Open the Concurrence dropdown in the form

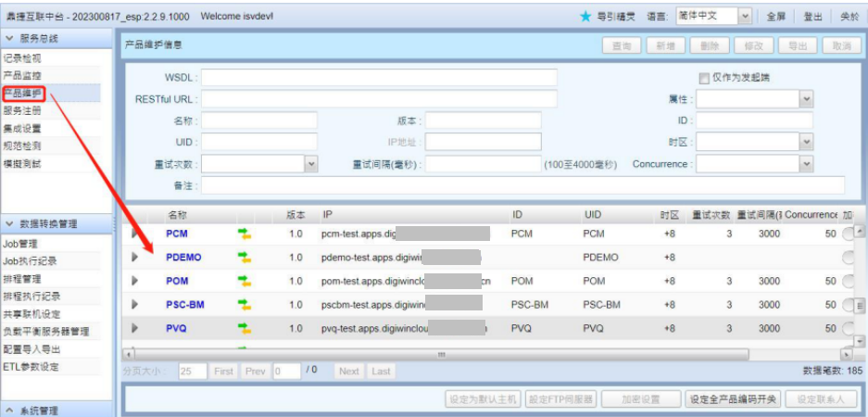806,164
